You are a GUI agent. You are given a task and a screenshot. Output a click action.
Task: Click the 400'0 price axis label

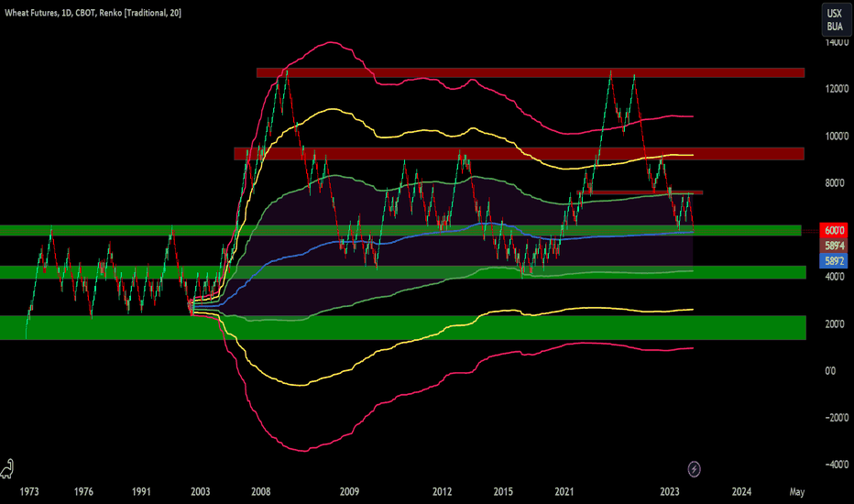(x=835, y=277)
